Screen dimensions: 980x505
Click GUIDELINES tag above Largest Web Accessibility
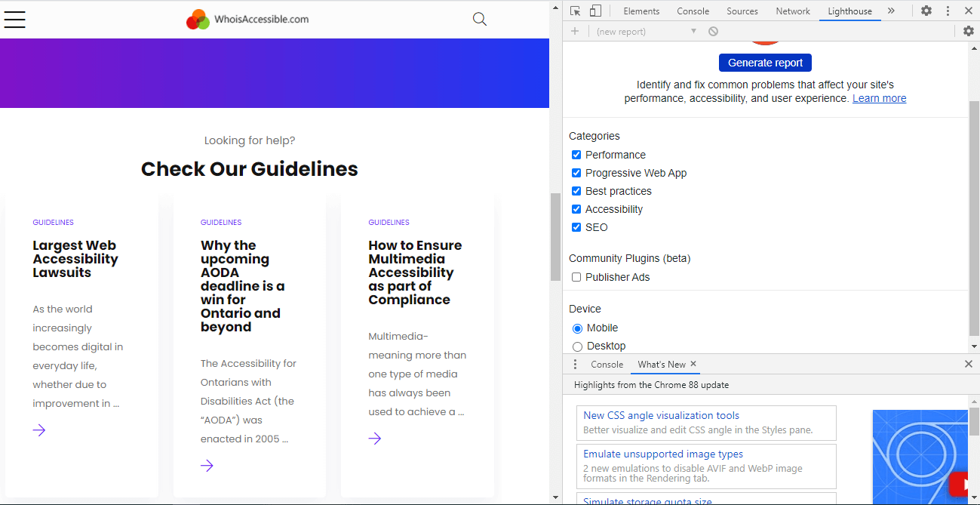tap(53, 223)
